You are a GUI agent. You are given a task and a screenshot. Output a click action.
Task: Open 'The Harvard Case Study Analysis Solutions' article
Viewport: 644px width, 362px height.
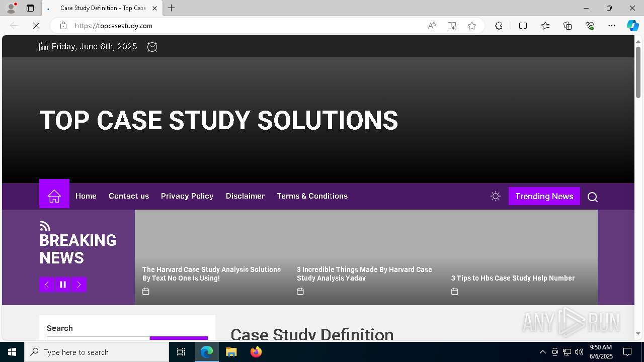(x=211, y=274)
